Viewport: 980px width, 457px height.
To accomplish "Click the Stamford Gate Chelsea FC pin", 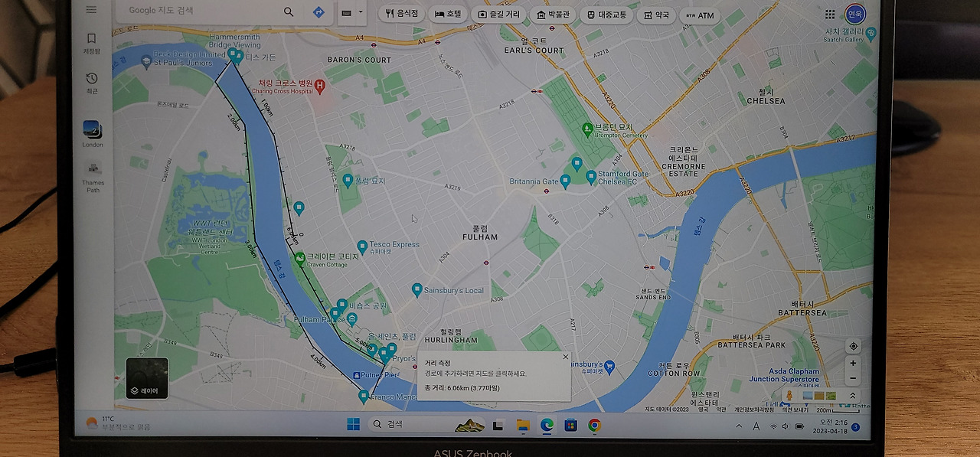I will (591, 177).
